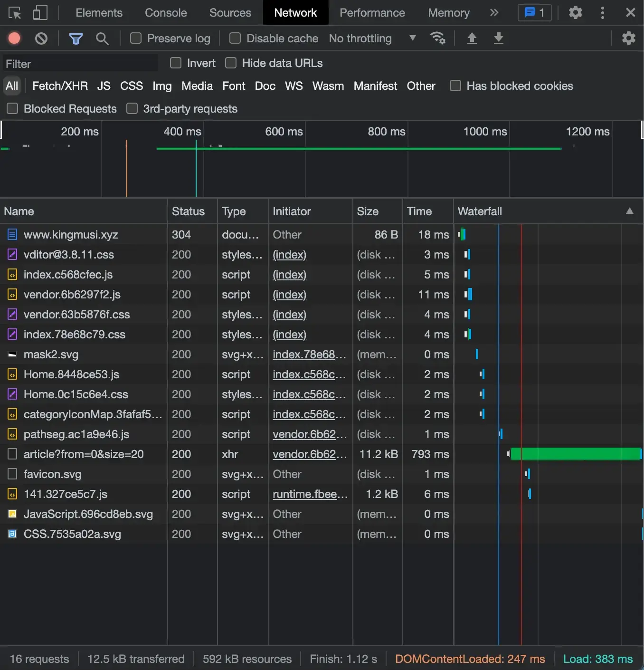This screenshot has height=670, width=644.
Task: Click the Import HAR upload icon
Action: (x=472, y=38)
